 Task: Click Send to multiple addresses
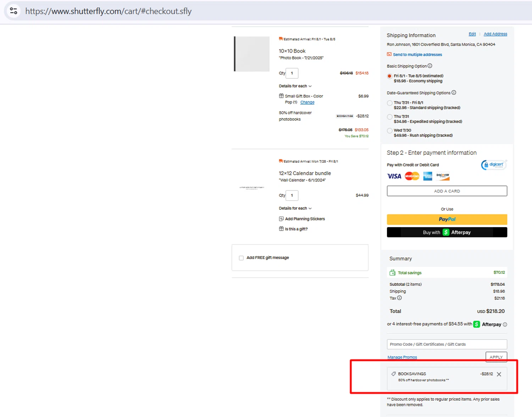417,55
